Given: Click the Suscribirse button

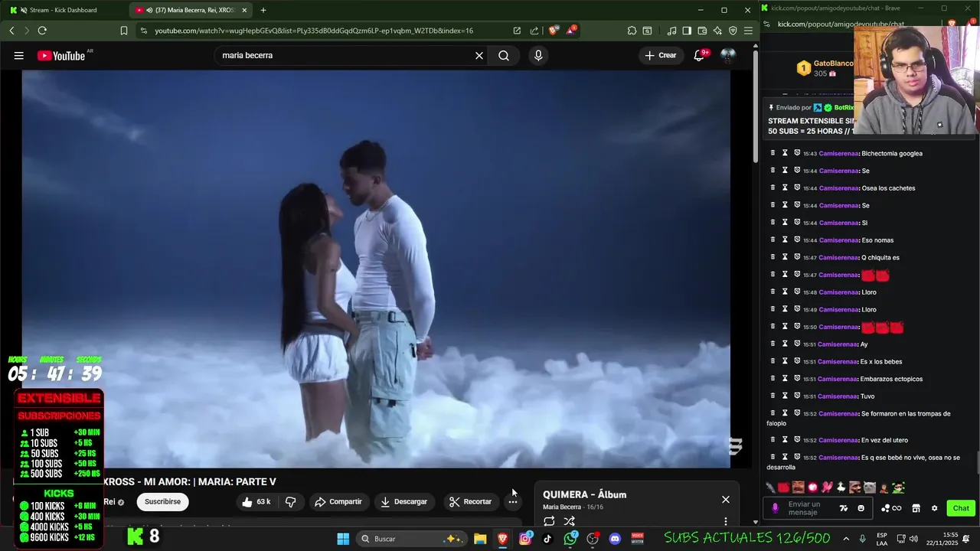Looking at the screenshot, I should pyautogui.click(x=162, y=501).
